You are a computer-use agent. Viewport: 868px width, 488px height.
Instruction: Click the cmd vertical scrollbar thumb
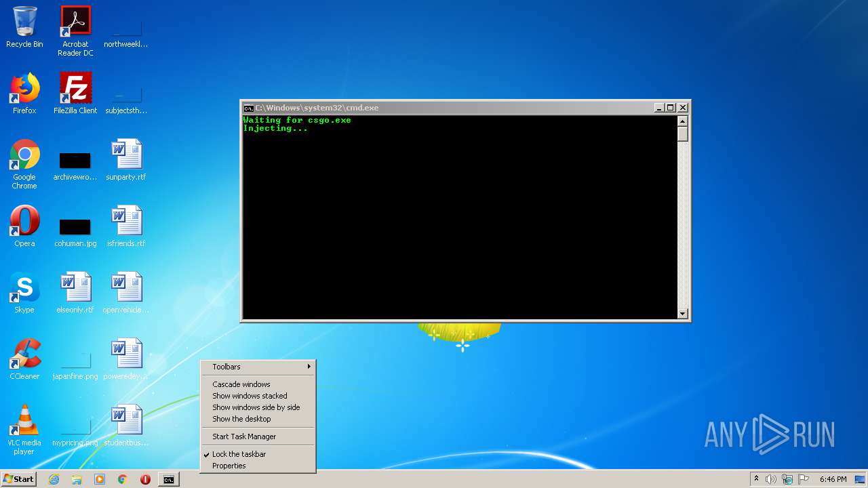[683, 134]
